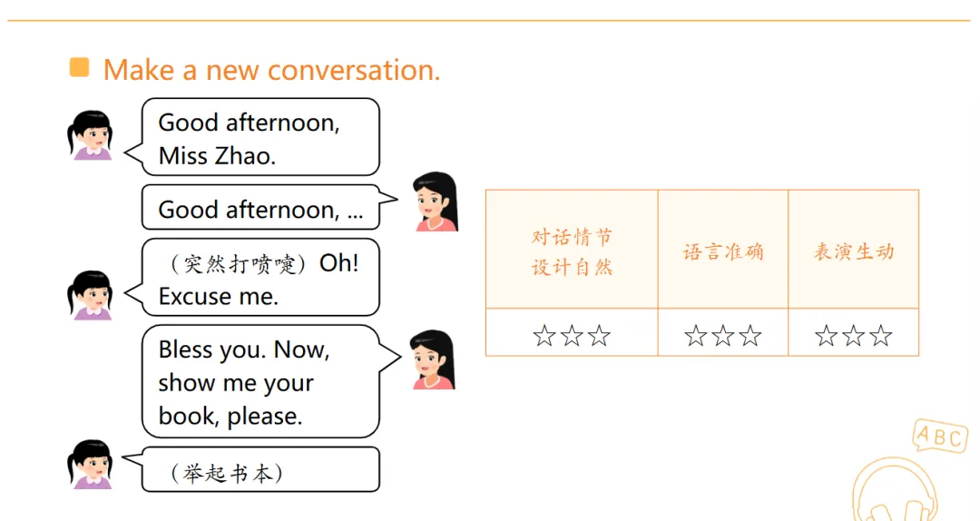Click the orange square bullet beside the title
Screen dimensions: 980x521
(x=79, y=67)
